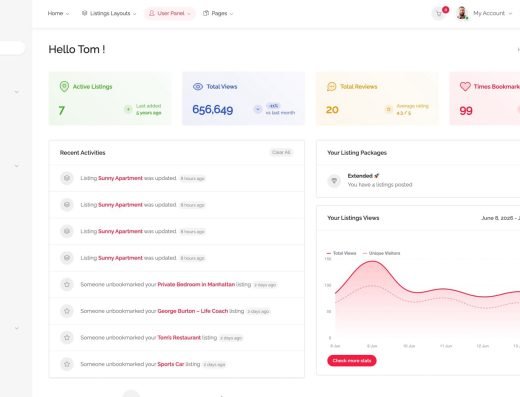This screenshot has width=520, height=397.
Task: Click the plus icon beside Last added
Action: coord(128,109)
